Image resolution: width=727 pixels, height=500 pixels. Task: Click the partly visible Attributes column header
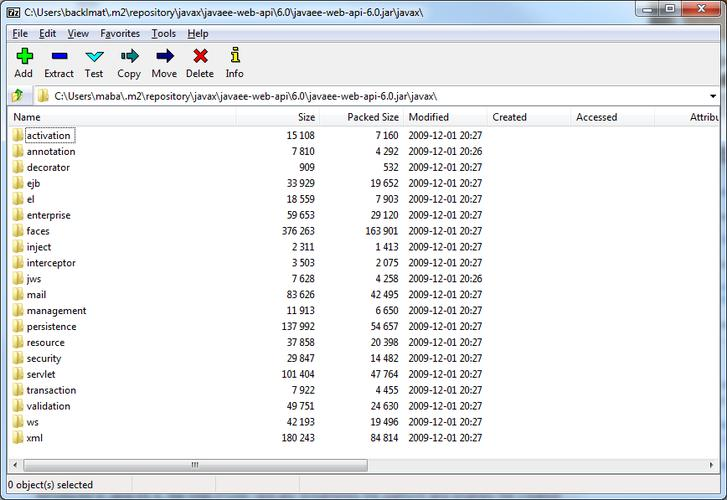[x=687, y=117]
